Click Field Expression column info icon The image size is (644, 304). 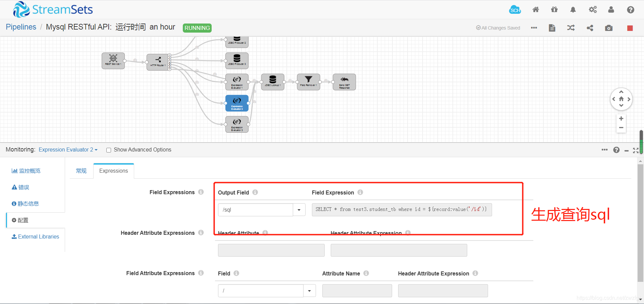pos(360,192)
